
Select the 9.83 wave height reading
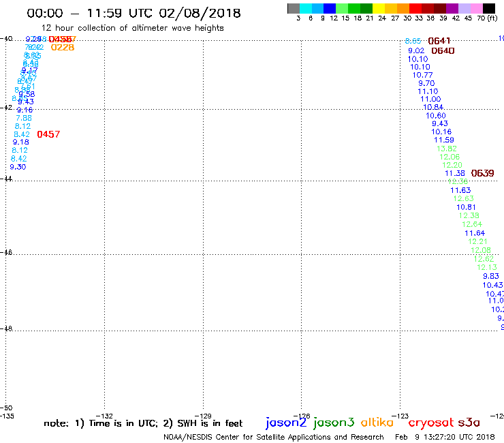click(491, 276)
